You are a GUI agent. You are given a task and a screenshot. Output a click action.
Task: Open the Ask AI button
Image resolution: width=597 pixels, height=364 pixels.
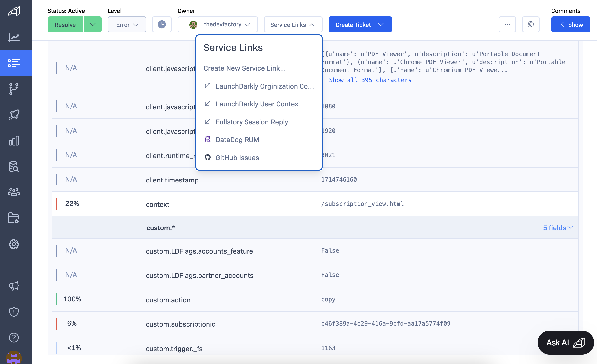[x=566, y=342]
